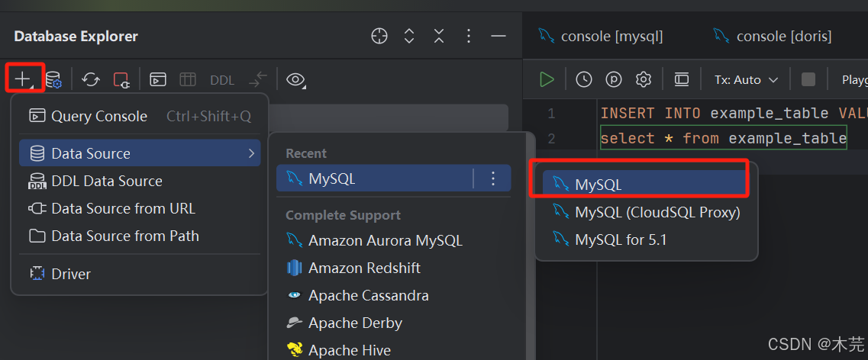The height and width of the screenshot is (360, 868).
Task: Choose Amazon Aurora MySQL data source
Action: 393,240
